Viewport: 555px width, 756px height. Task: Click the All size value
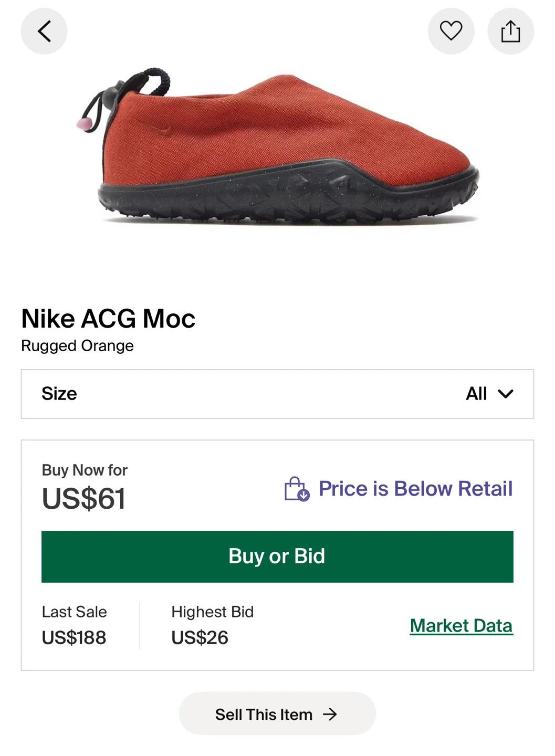(x=476, y=394)
